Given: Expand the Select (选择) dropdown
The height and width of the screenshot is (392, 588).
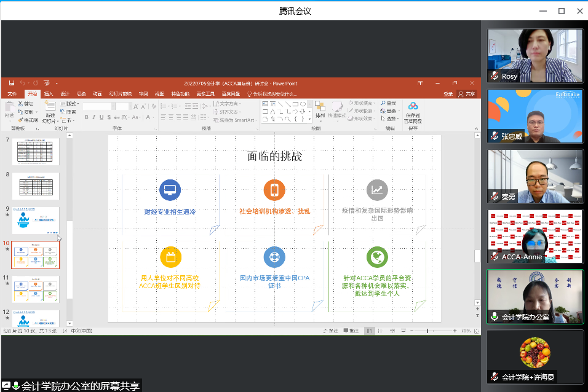Looking at the screenshot, I should click(x=391, y=119).
